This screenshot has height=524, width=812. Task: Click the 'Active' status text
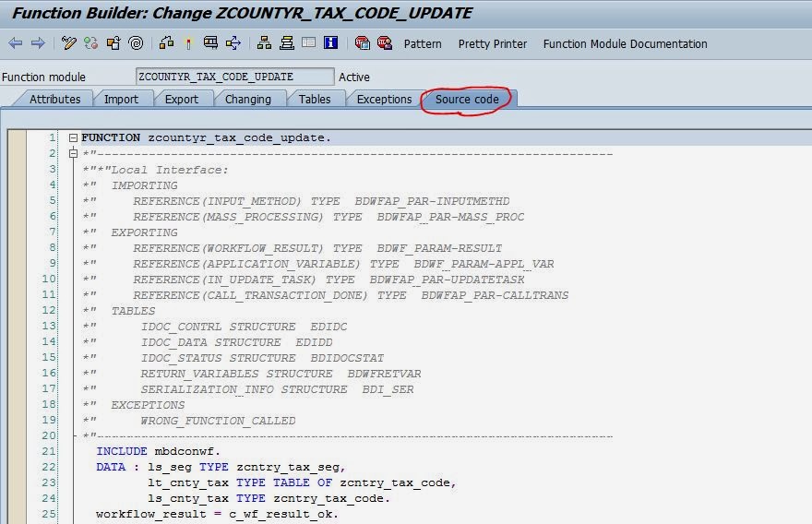click(x=354, y=77)
